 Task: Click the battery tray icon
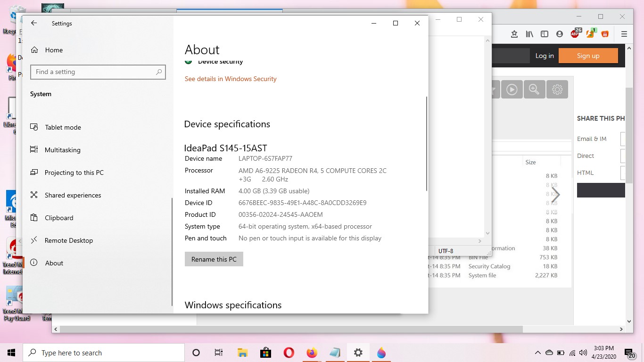(x=561, y=353)
